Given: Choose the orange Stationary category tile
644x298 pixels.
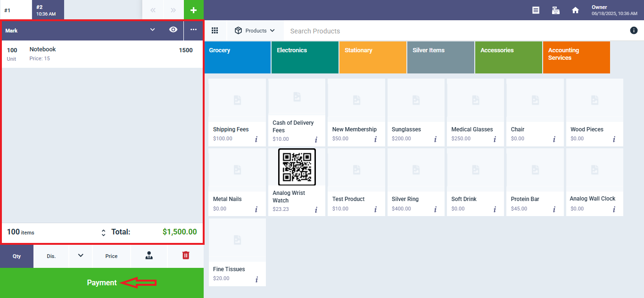Looking at the screenshot, I should (x=372, y=57).
